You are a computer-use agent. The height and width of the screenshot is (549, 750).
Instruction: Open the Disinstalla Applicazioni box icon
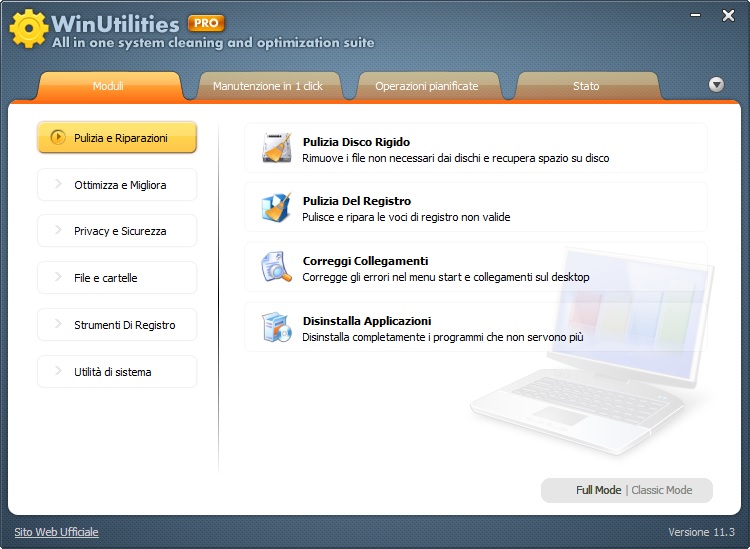click(277, 327)
